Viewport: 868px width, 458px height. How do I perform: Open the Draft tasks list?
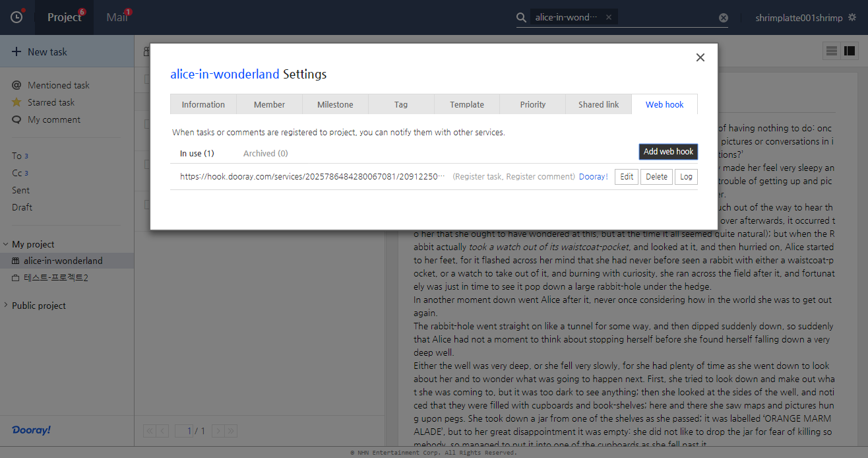click(22, 207)
